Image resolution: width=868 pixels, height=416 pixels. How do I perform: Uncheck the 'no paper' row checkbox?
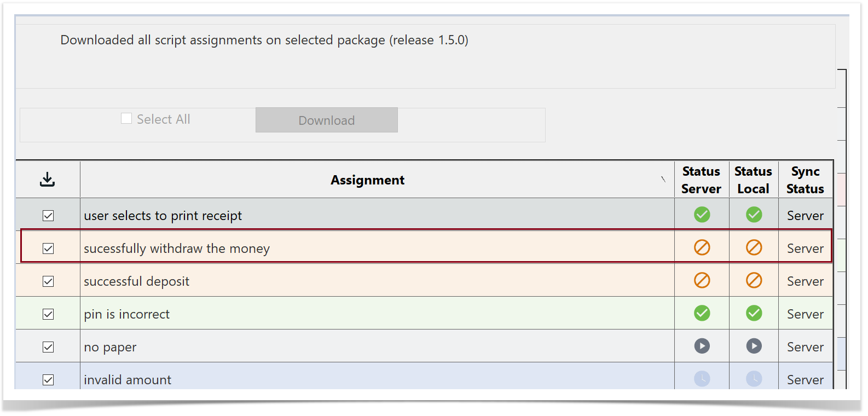coord(48,347)
